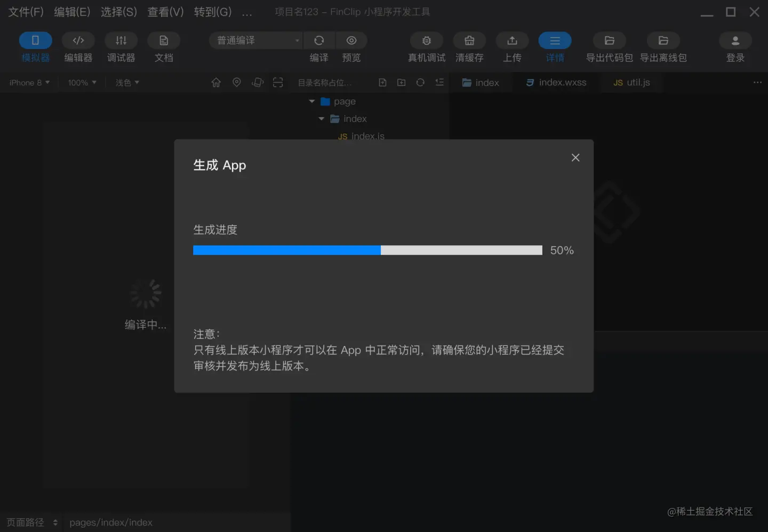This screenshot has height=532, width=768.
Task: Click the new file icon in explorer
Action: [x=382, y=83]
